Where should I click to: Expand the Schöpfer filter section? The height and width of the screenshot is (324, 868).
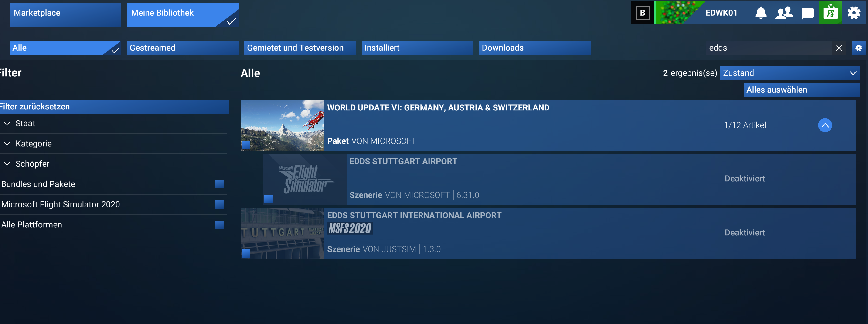pyautogui.click(x=113, y=164)
